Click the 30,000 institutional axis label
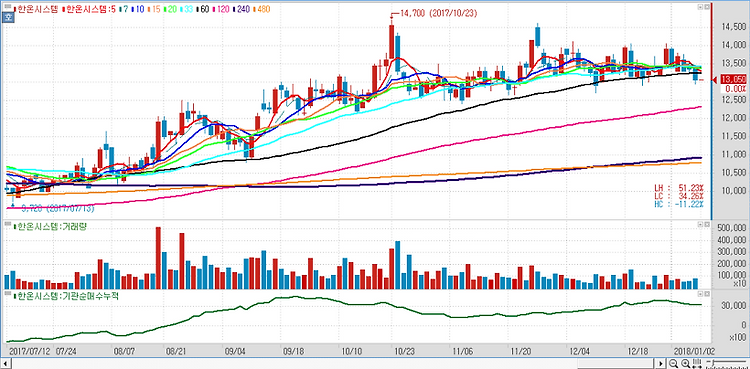The width and height of the screenshot is (750, 369). [733, 305]
